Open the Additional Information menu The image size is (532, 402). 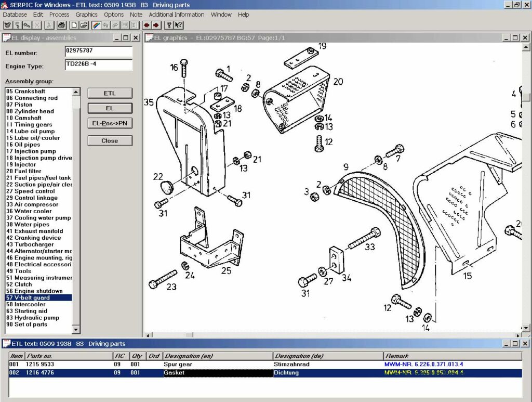click(x=177, y=15)
